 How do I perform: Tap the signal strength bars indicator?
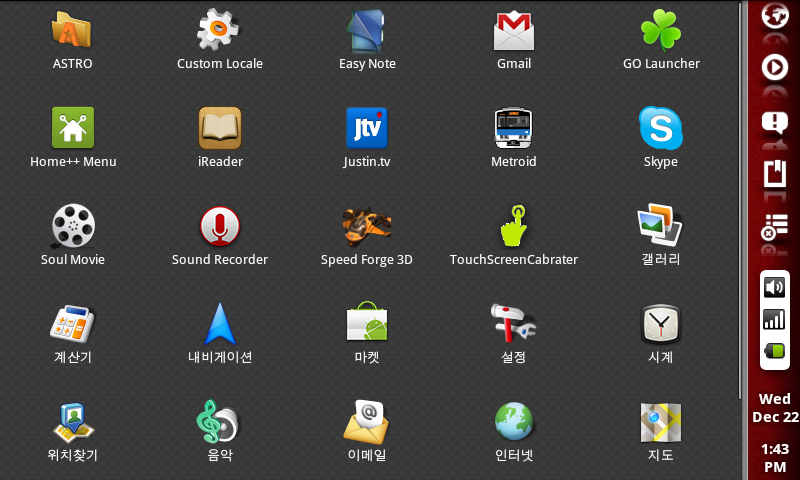click(774, 319)
